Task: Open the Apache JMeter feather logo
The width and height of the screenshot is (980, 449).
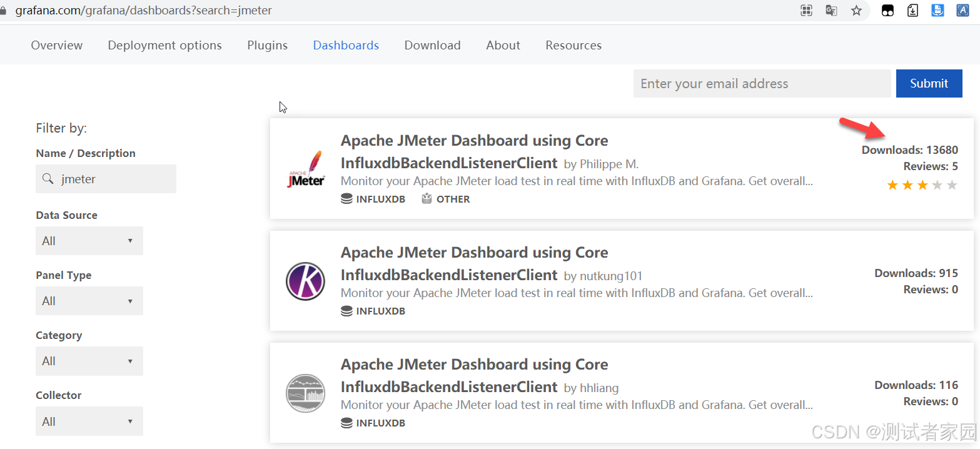Action: (306, 169)
